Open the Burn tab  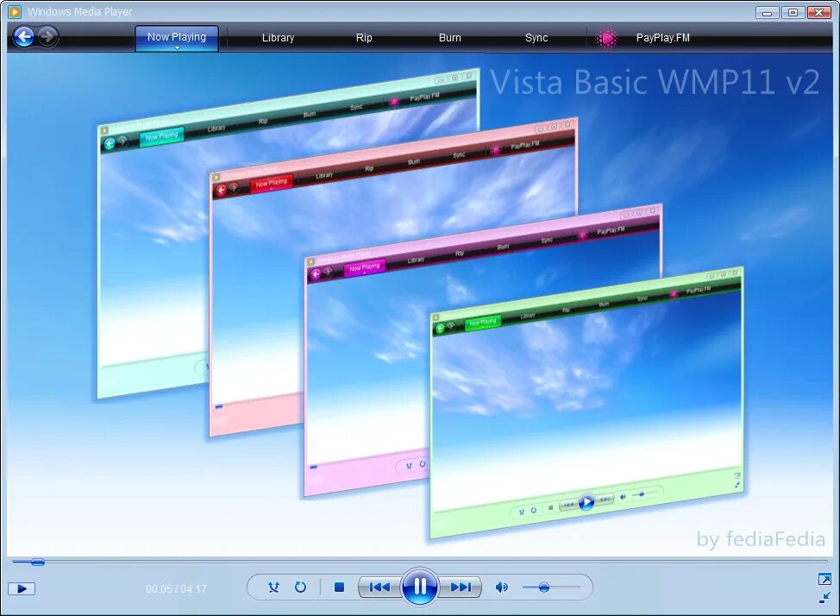(449, 37)
